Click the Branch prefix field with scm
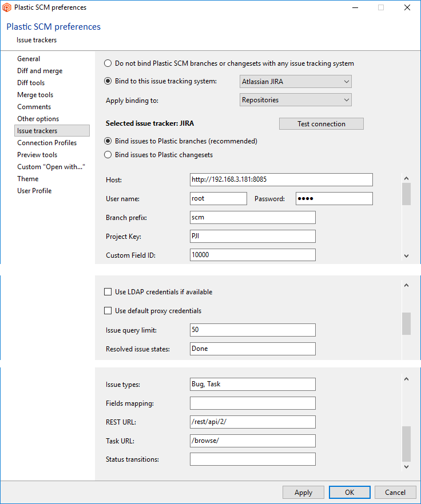Image resolution: width=421 pixels, height=504 pixels. (x=253, y=217)
